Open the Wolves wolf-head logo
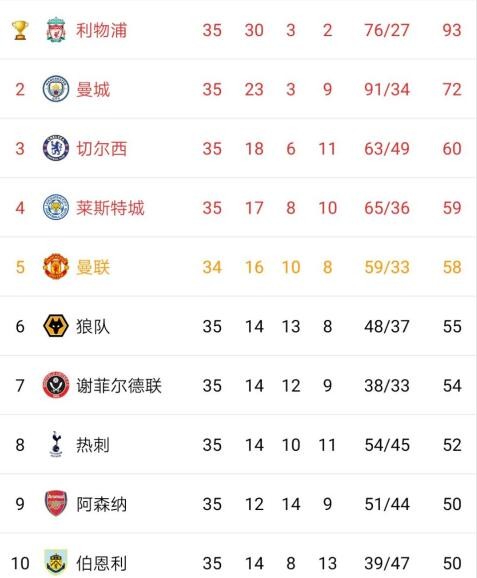Viewport: 477px width, 578px height. (x=56, y=326)
